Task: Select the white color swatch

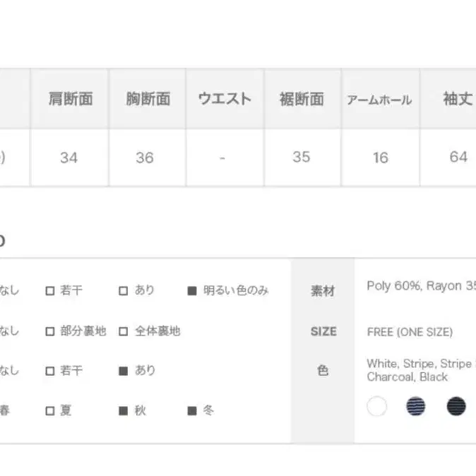Action: [x=376, y=406]
